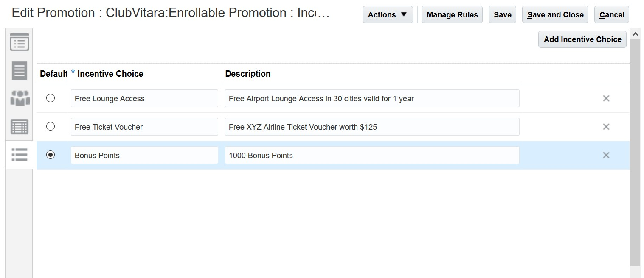Open the second sidebar tab with the document-lines icon
Image resolution: width=644 pixels, height=278 pixels.
click(19, 70)
